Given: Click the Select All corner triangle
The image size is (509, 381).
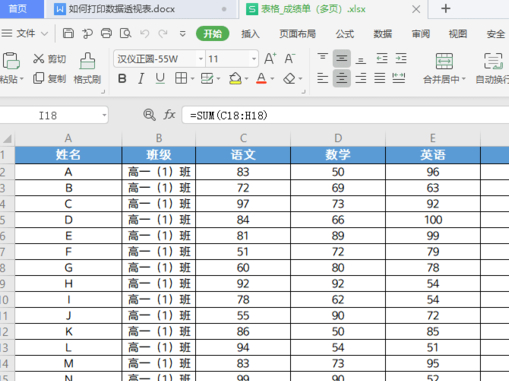Looking at the screenshot, I should click(x=7, y=138).
